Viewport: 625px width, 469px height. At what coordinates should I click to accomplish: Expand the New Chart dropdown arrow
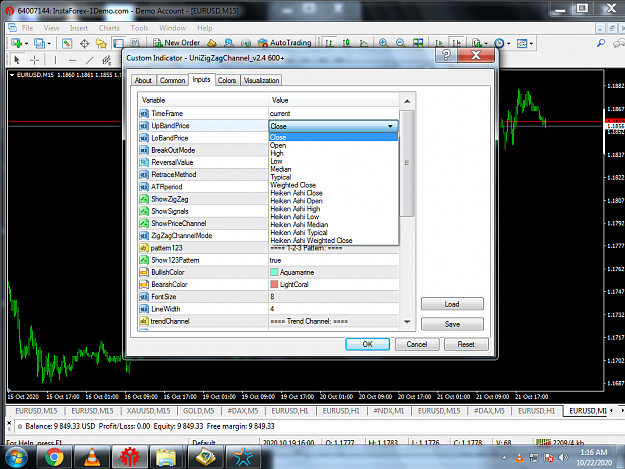coord(26,43)
